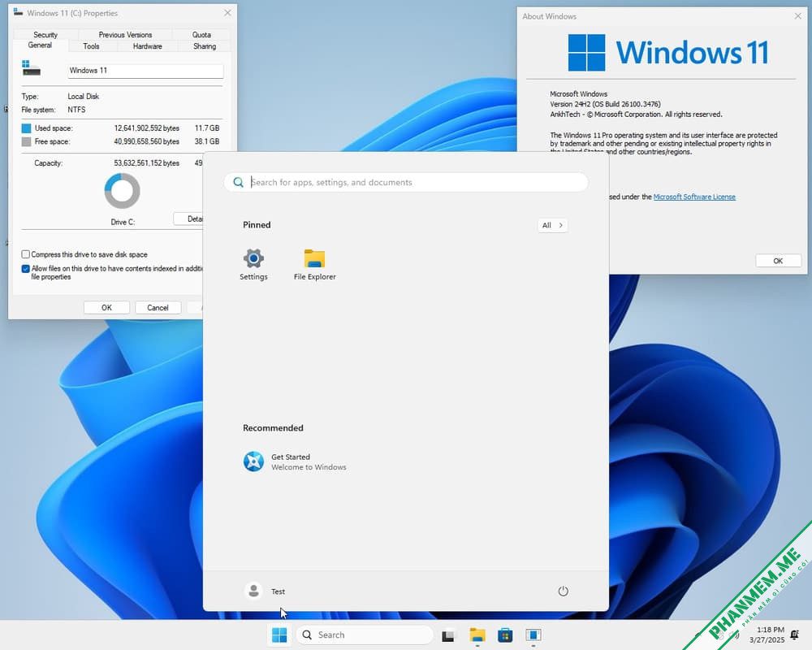This screenshot has height=650, width=812.
Task: Uncheck Allow files to have contents indexed
Action: 25,268
